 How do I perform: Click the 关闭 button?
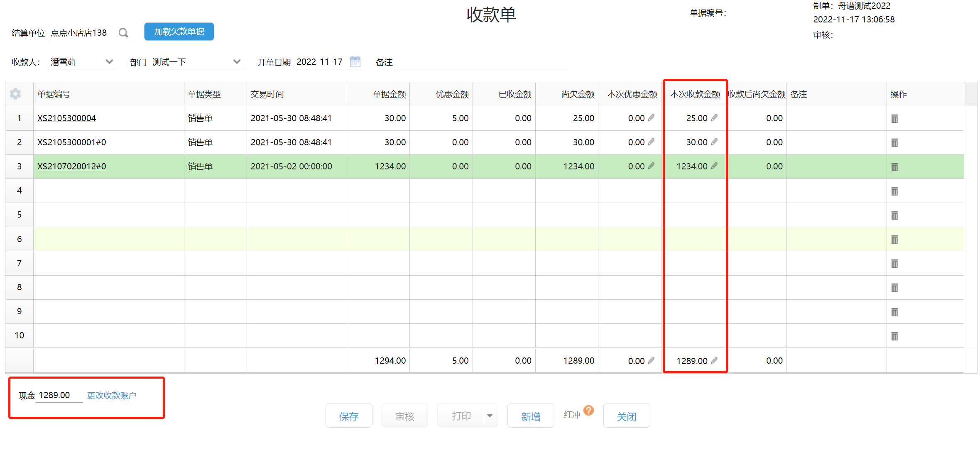tap(627, 416)
